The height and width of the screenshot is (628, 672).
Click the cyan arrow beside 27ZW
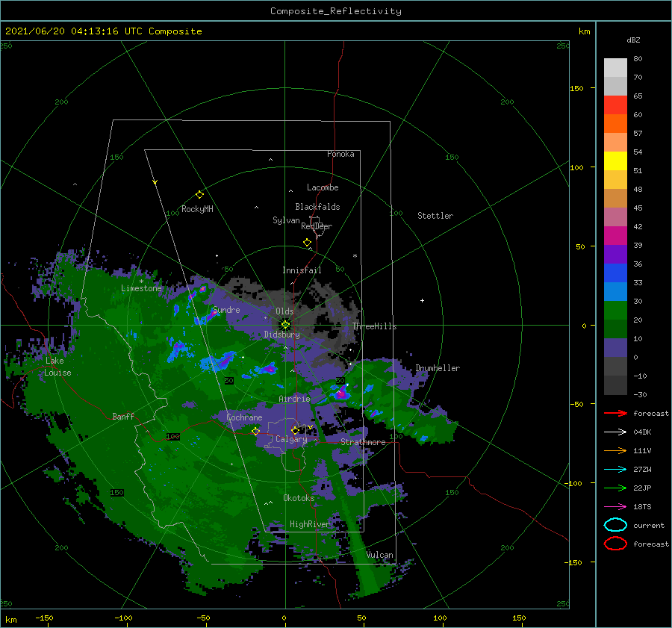tap(615, 470)
